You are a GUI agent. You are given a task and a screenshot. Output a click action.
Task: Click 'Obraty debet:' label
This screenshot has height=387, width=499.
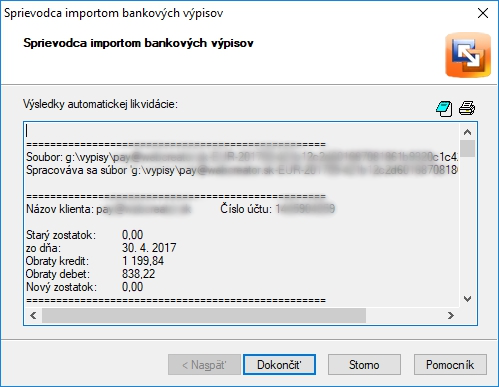point(58,274)
